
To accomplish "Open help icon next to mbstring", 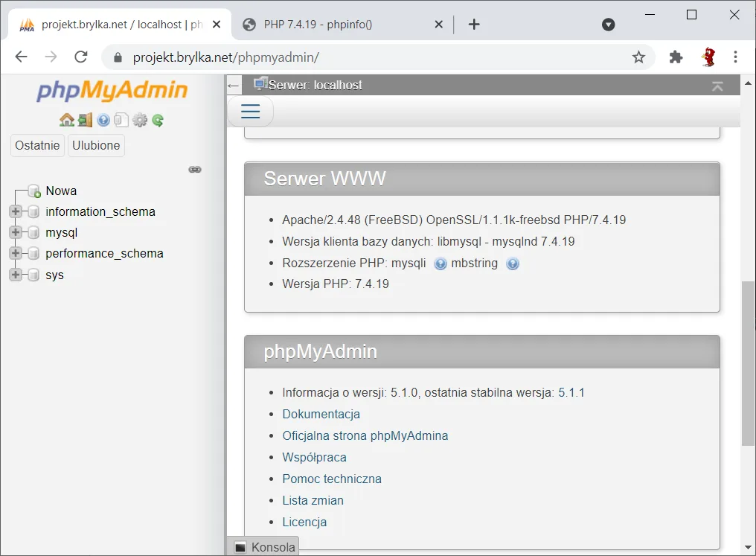I will point(513,263).
